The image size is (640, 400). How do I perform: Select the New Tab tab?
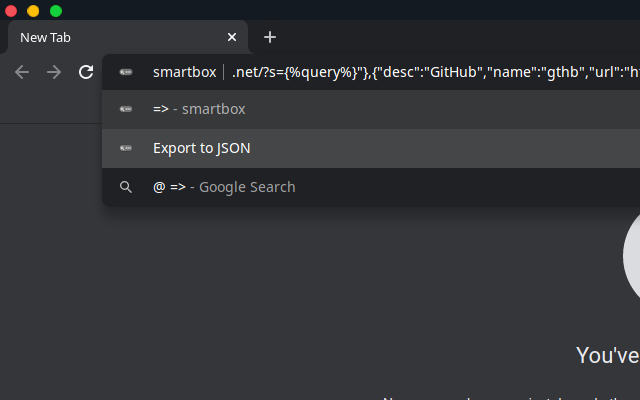pyautogui.click(x=128, y=37)
